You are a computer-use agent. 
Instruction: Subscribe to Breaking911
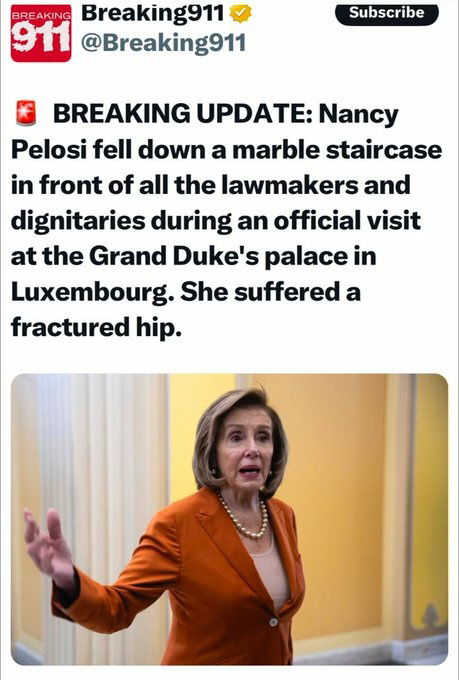(x=387, y=13)
